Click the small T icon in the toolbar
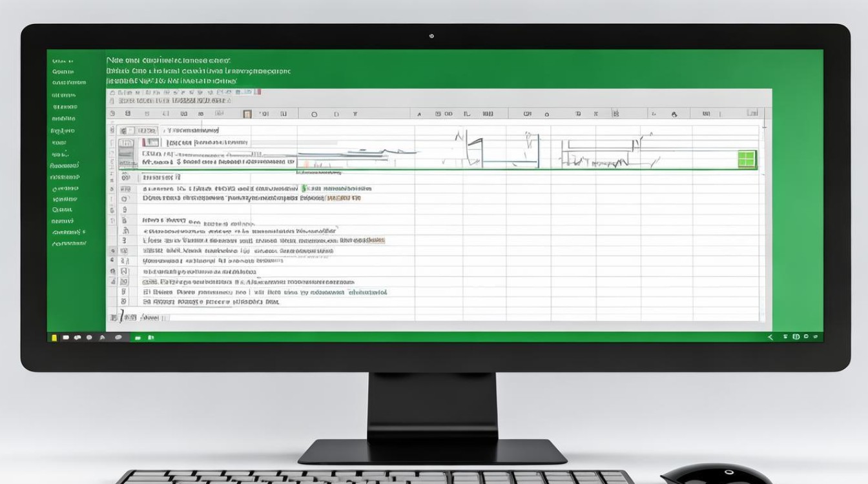Screen dimensions: 868x484 click(x=355, y=114)
